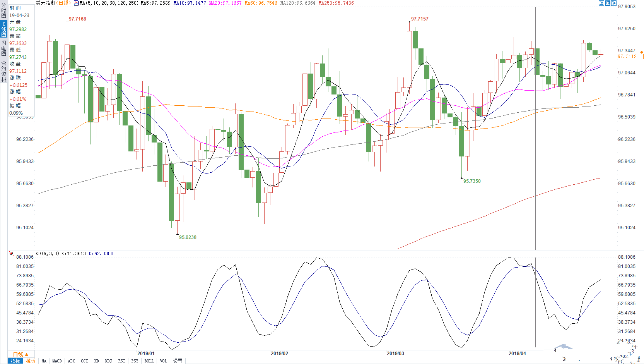Click the 95.7350 low price label

click(x=472, y=181)
